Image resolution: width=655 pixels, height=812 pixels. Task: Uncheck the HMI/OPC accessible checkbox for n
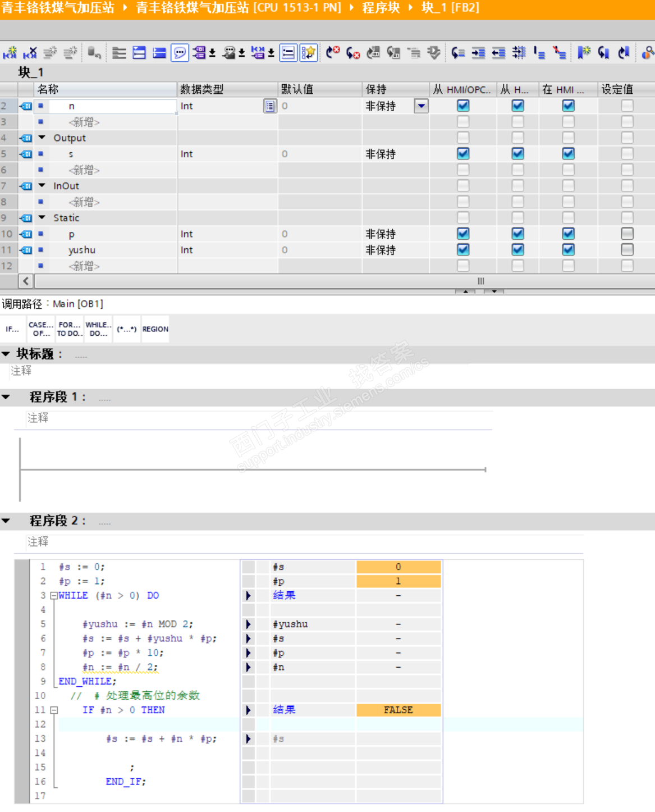pyautogui.click(x=463, y=106)
